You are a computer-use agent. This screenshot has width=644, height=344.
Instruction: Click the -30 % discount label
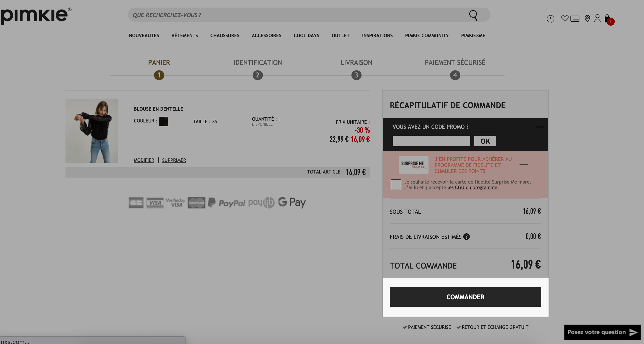(362, 130)
